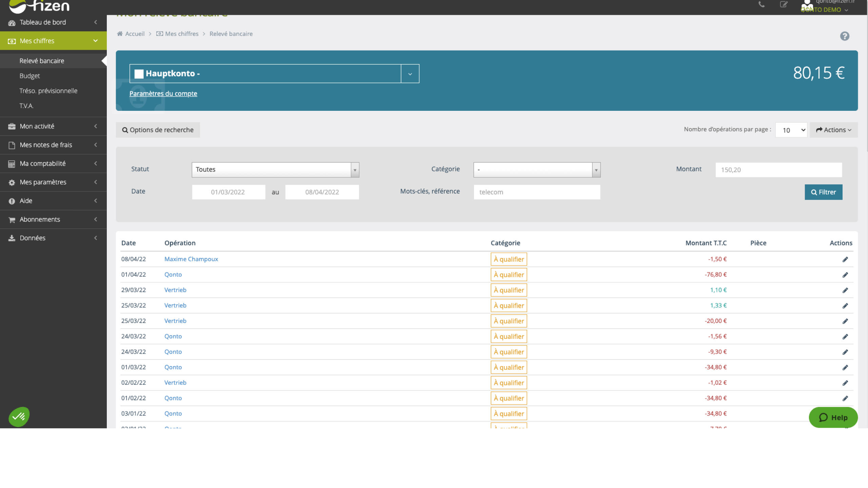This screenshot has width=868, height=488.
Task: Click the Montant input field
Action: click(778, 170)
